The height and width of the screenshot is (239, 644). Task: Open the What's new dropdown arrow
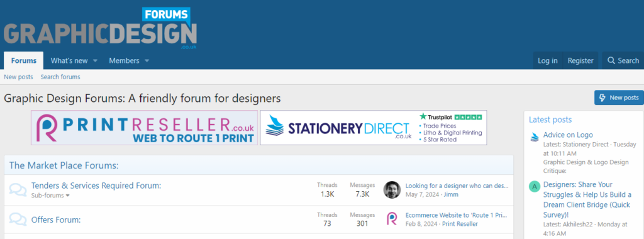click(x=96, y=61)
